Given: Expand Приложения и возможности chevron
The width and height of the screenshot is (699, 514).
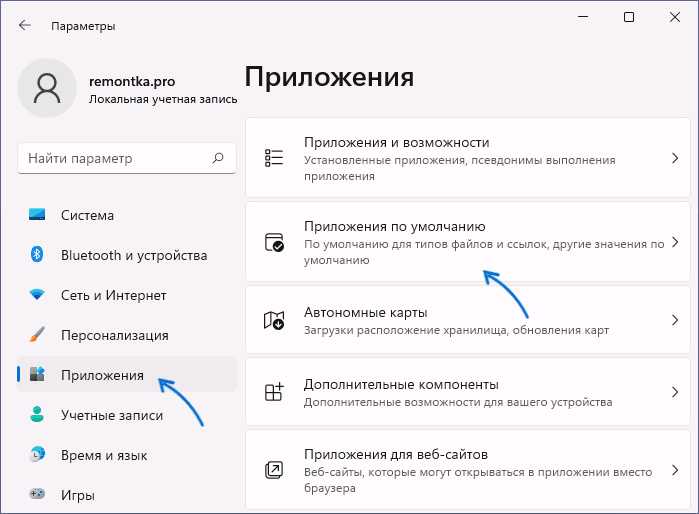Looking at the screenshot, I should point(675,158).
